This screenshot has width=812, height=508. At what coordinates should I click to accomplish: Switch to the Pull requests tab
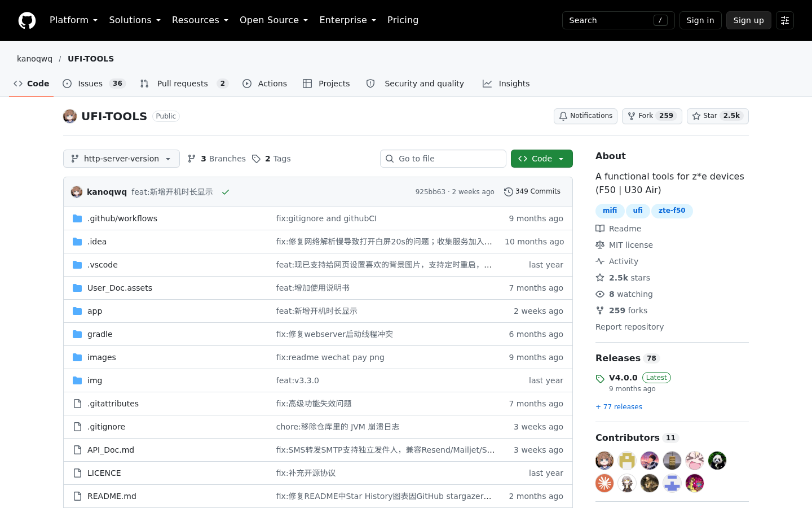click(184, 84)
